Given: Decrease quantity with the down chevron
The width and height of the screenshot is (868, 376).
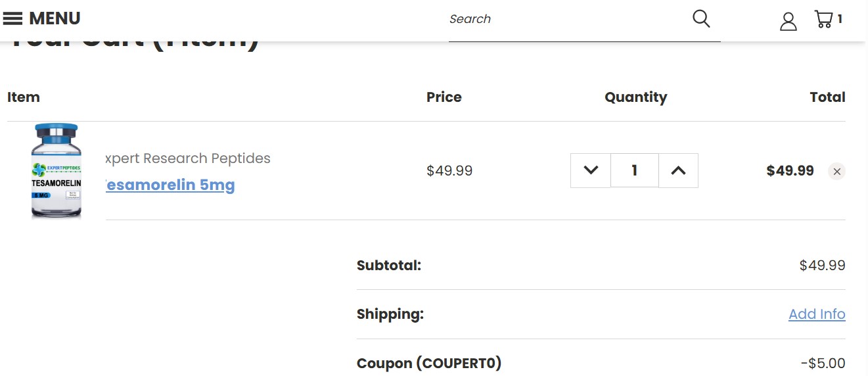Looking at the screenshot, I should click(591, 170).
